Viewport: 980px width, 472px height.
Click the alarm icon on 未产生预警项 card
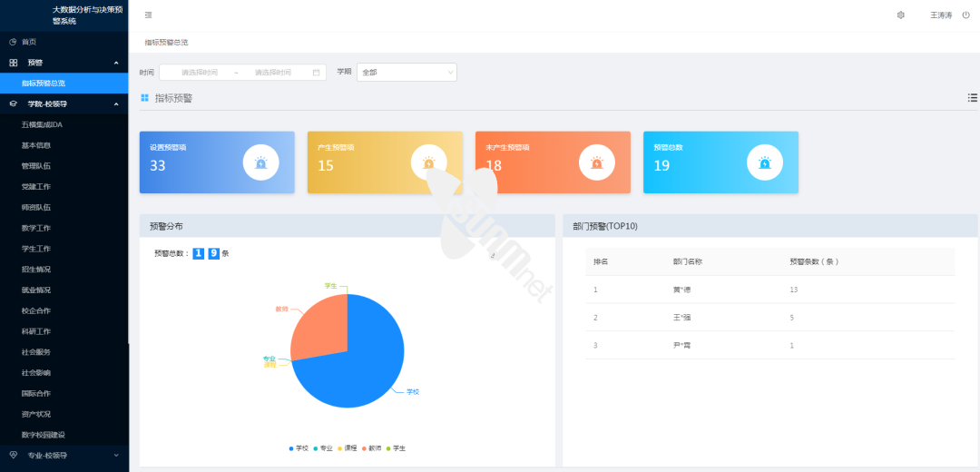596,163
